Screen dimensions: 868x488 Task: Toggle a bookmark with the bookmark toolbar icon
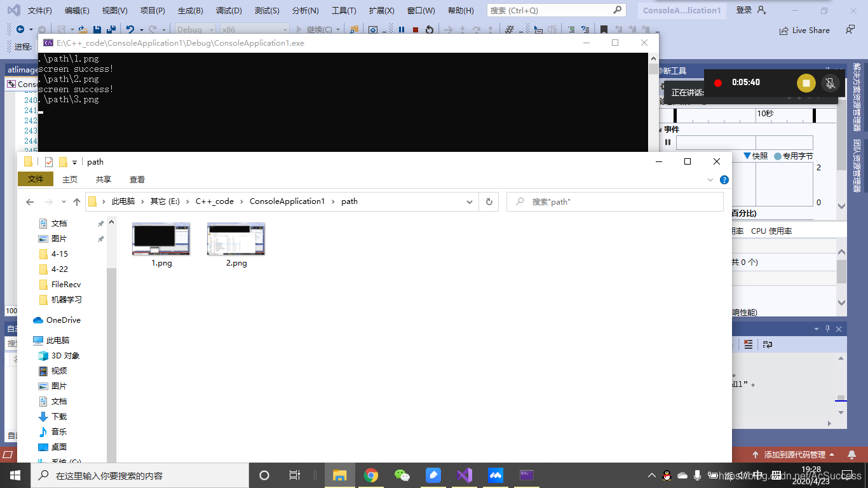(604, 29)
